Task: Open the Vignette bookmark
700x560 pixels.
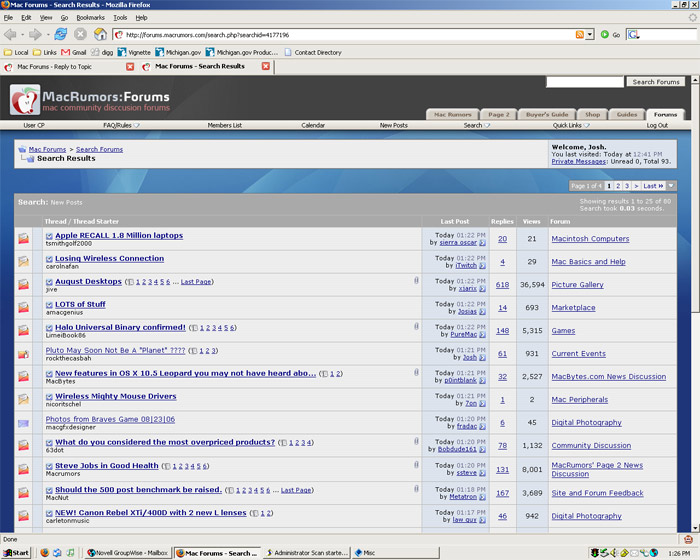Action: (x=134, y=52)
